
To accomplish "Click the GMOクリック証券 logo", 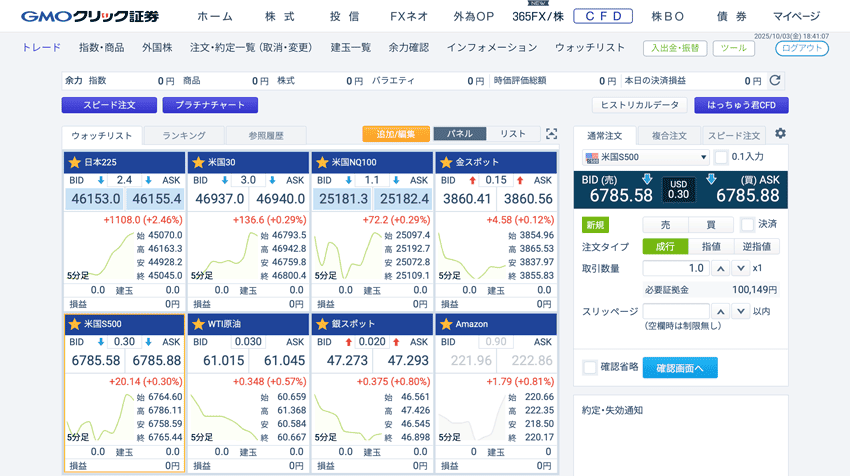I will (90, 17).
